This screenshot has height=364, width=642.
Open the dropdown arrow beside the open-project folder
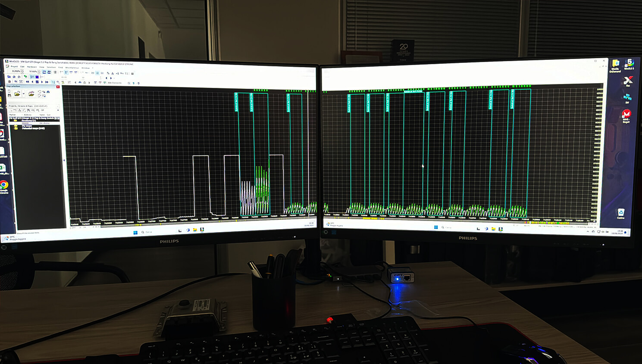point(24,94)
